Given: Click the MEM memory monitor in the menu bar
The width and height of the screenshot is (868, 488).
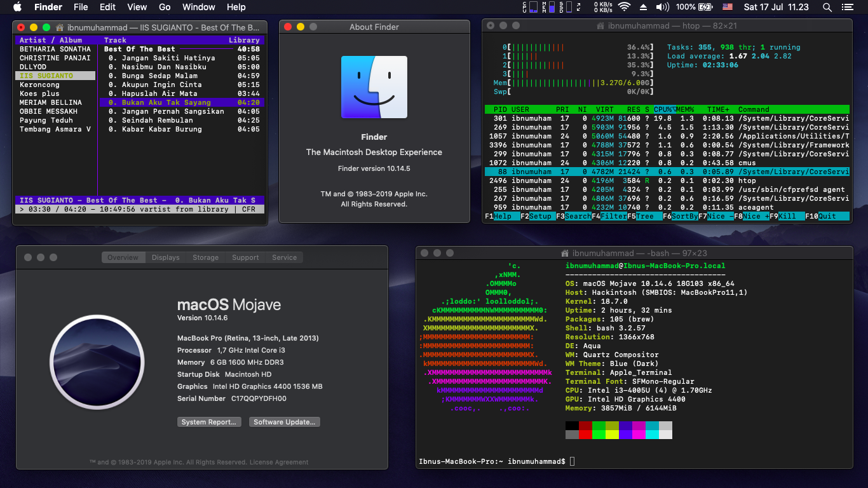Looking at the screenshot, I should tap(548, 8).
